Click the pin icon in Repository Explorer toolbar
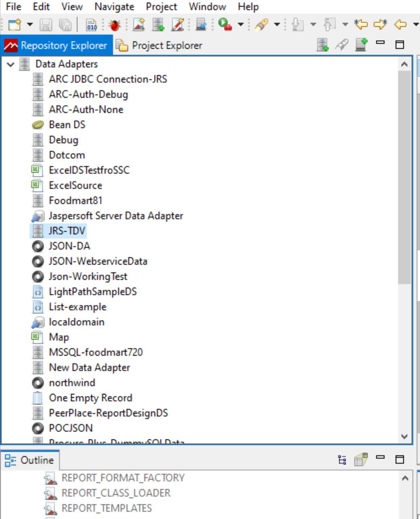Screen dimensions: 420x519 (341, 45)
